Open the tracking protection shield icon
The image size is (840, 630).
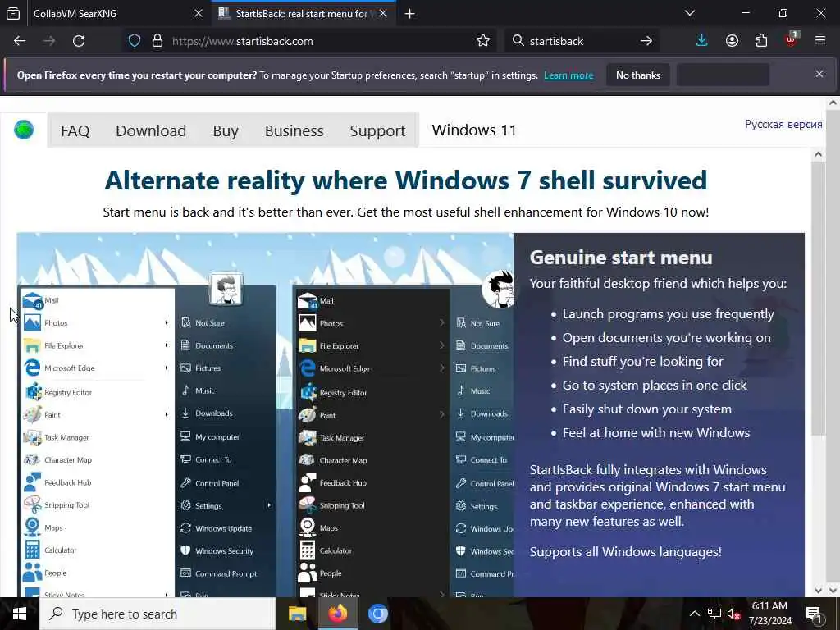[135, 41]
